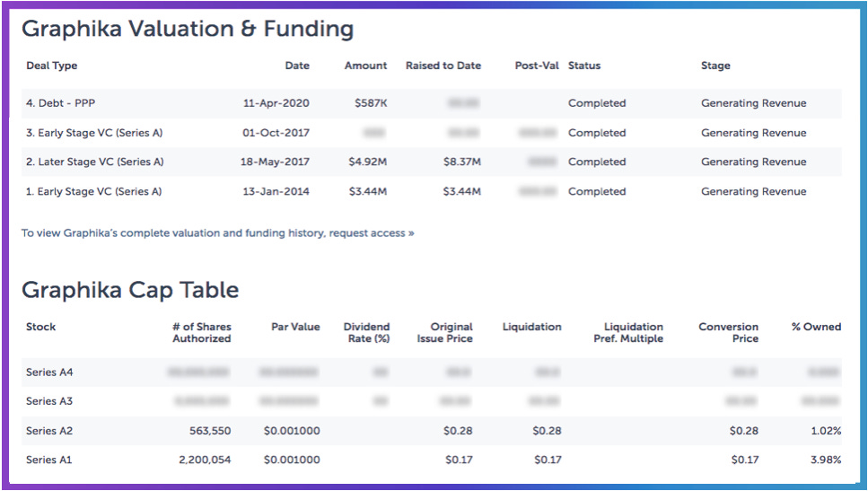Click the $0.17 original issue price for Series A1
This screenshot has height=491, width=868.
460,460
